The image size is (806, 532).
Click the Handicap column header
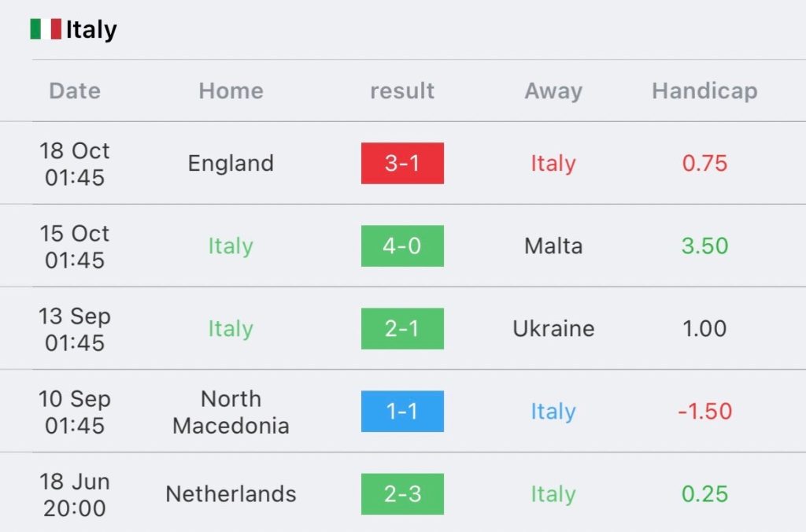pos(704,91)
